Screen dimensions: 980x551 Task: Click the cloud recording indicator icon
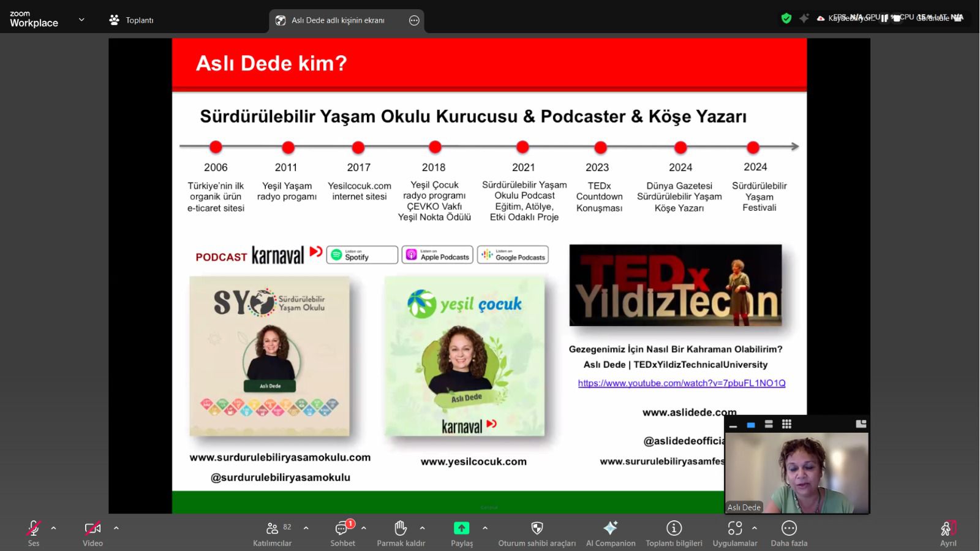coord(821,18)
